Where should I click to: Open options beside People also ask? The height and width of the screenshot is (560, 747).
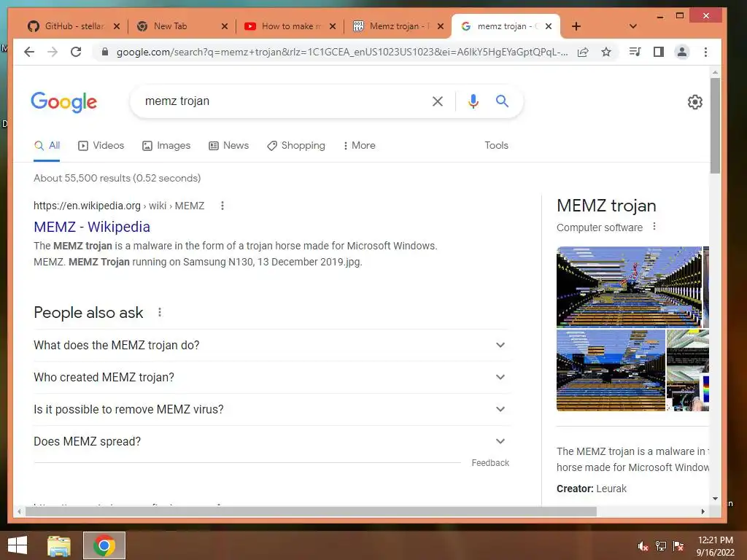(160, 312)
